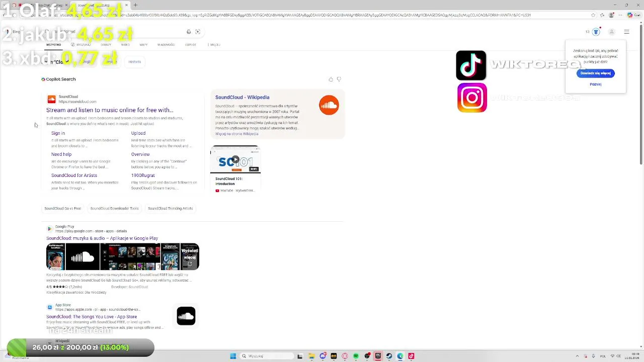Open the Bing rewards trophy icon
This screenshot has height=362, width=644.
coord(596,32)
